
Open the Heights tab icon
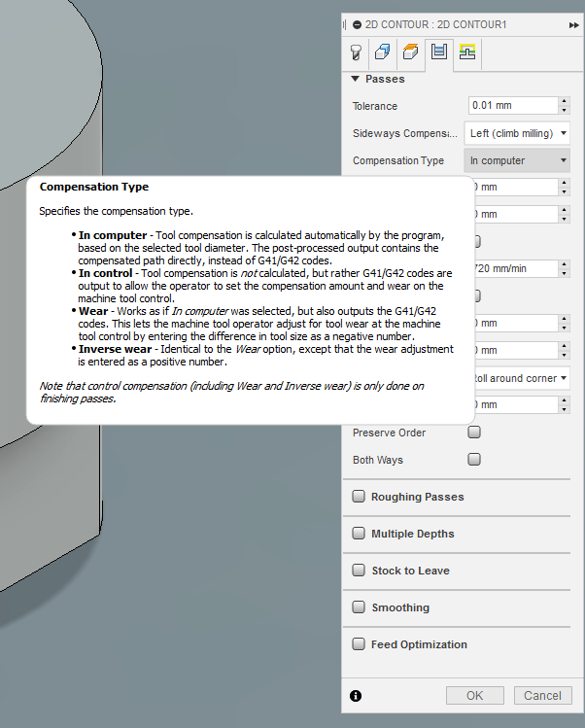tap(410, 52)
